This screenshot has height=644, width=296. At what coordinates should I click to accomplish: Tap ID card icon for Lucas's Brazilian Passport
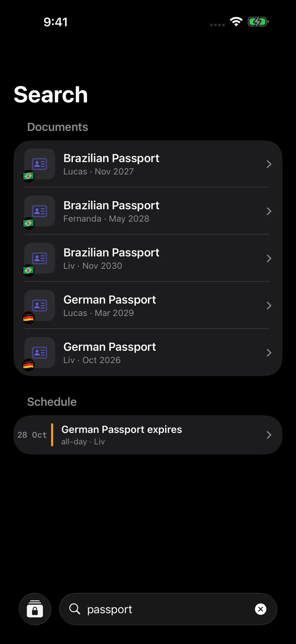coord(39,164)
